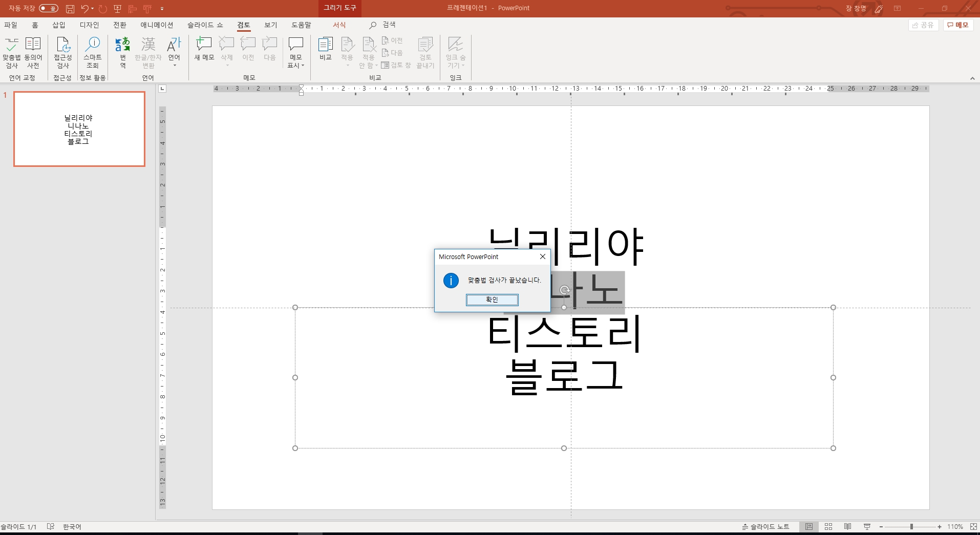980x535 pixels.
Task: Click the align left icon in quick access toolbar
Action: point(133,9)
